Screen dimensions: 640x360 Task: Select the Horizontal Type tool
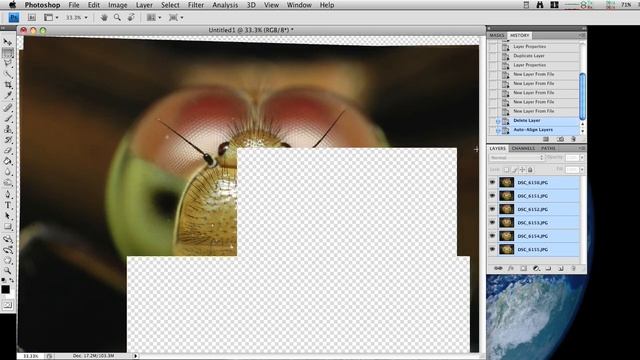7,205
